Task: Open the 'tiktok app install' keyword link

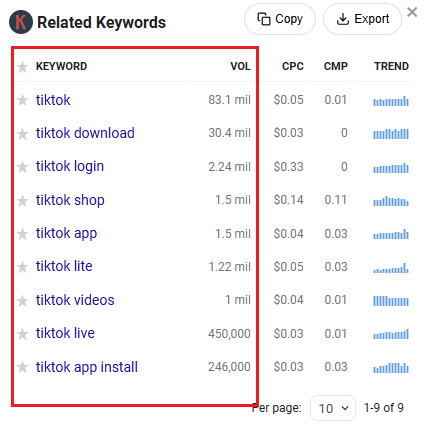Action: (x=87, y=367)
